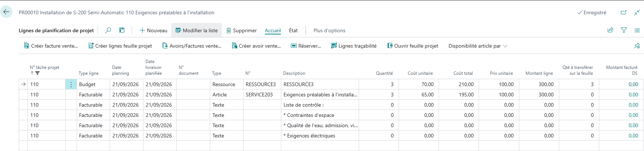Click the N° tâche projet column header

44,67
